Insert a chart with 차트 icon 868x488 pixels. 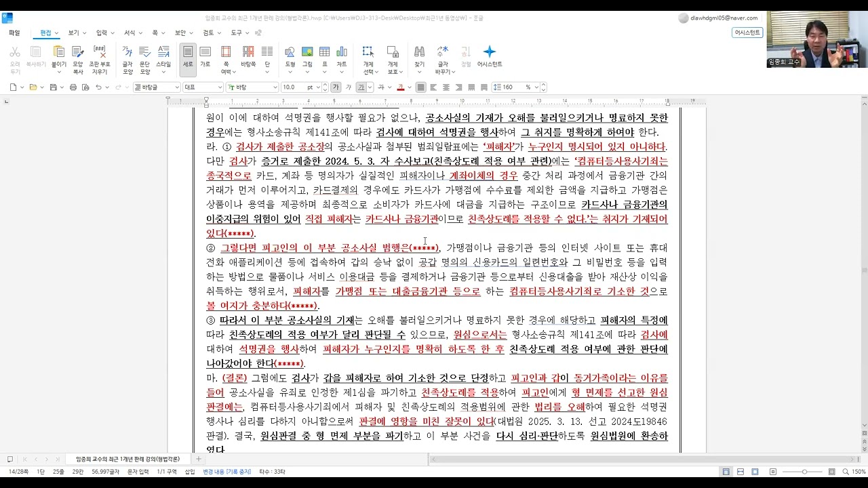click(342, 52)
